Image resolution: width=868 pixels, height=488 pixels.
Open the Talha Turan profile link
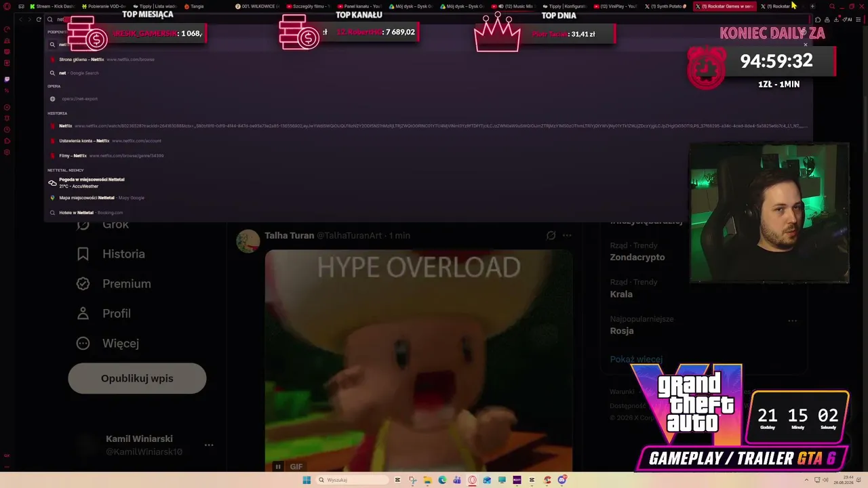pyautogui.click(x=290, y=235)
